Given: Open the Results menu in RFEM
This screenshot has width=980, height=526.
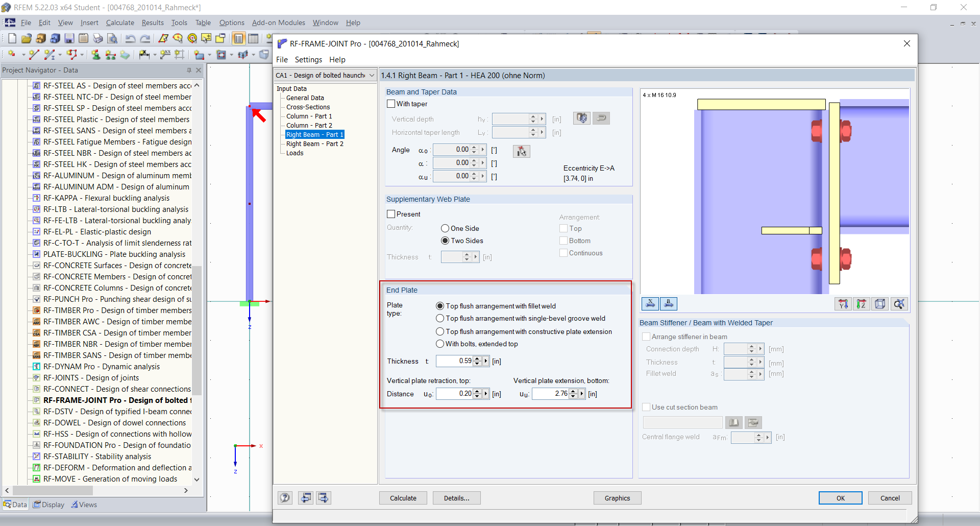Looking at the screenshot, I should coord(153,22).
